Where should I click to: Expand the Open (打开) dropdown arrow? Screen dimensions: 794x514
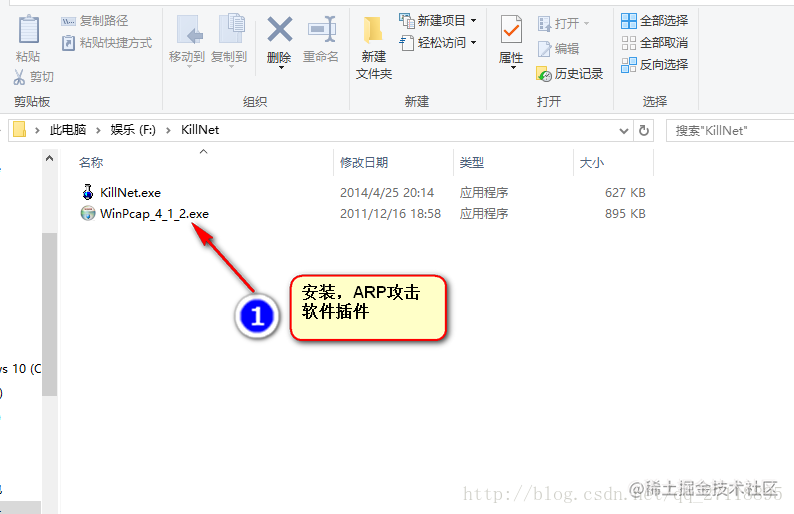tap(586, 23)
